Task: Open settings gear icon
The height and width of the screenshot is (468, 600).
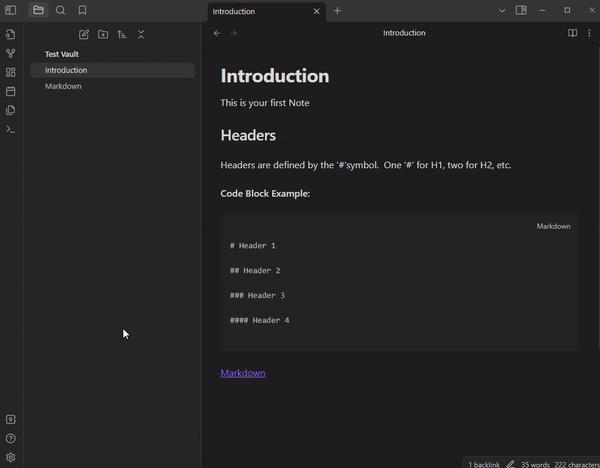Action: (x=11, y=457)
